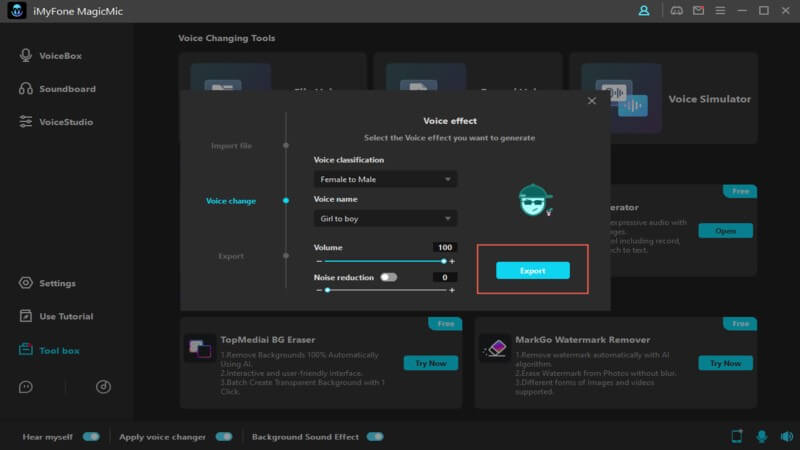Click the iMyFone MagicMic app logo
Screen dimensions: 800x450
click(x=16, y=11)
